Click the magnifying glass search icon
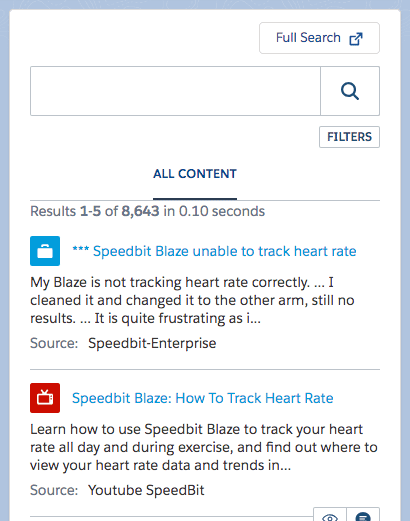Screen dimensions: 410x521 tap(350, 91)
